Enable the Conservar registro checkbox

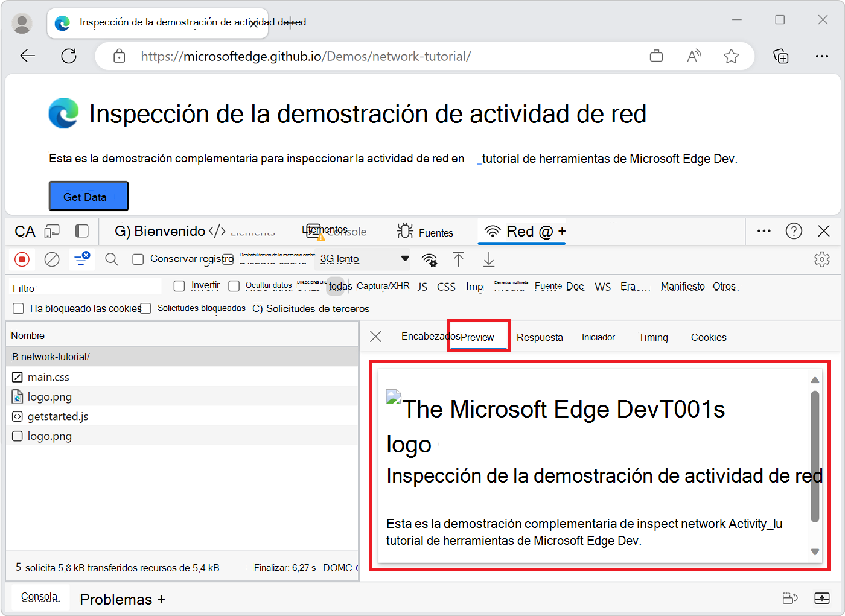coord(138,259)
